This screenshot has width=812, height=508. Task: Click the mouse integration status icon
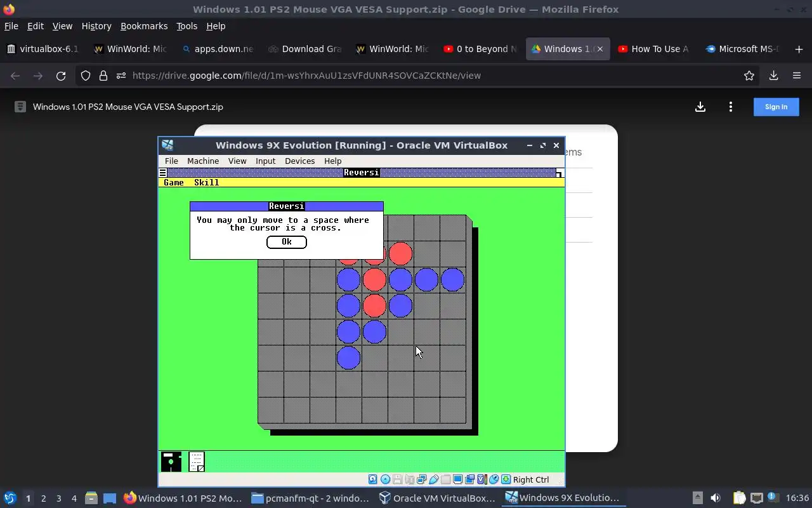click(494, 479)
